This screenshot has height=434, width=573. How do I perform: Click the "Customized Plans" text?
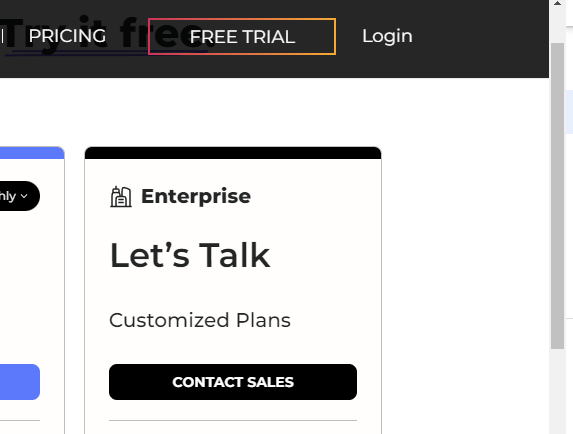click(x=200, y=320)
